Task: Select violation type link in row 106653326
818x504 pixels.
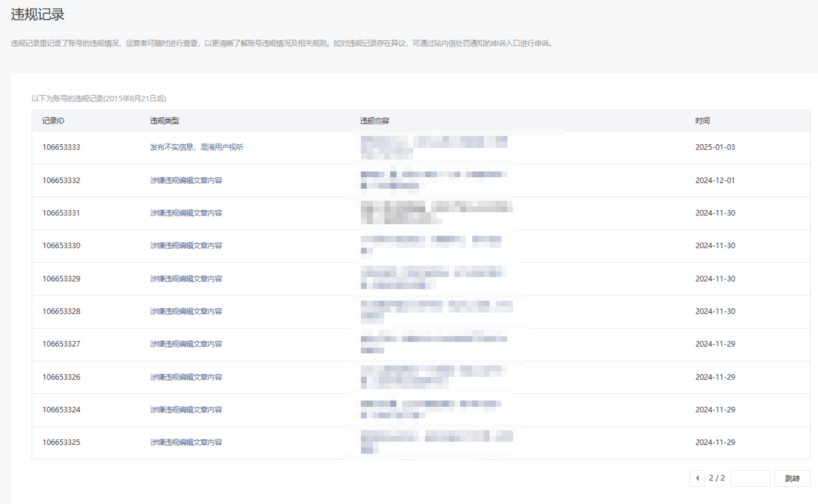Action: (186, 377)
